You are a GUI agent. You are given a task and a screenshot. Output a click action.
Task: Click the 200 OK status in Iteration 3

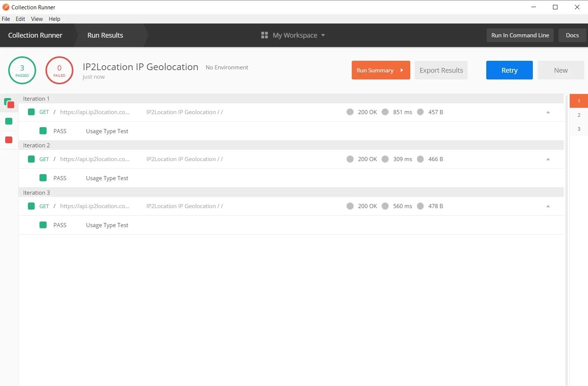pos(367,206)
